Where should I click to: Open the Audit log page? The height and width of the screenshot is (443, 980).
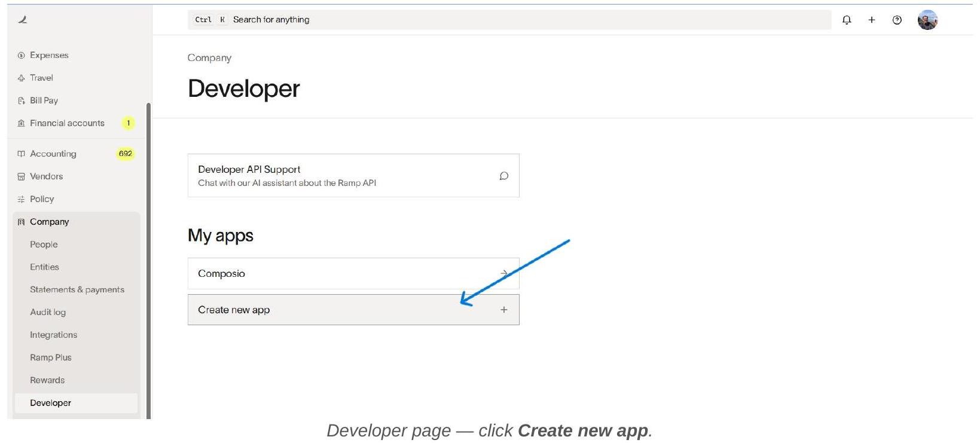[48, 312]
